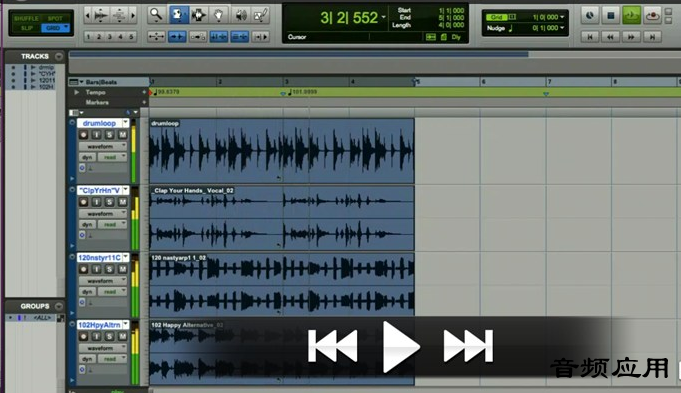681x393 pixels.
Task: Click dyn button on "ClpYrHn"V track
Action: click(x=87, y=225)
